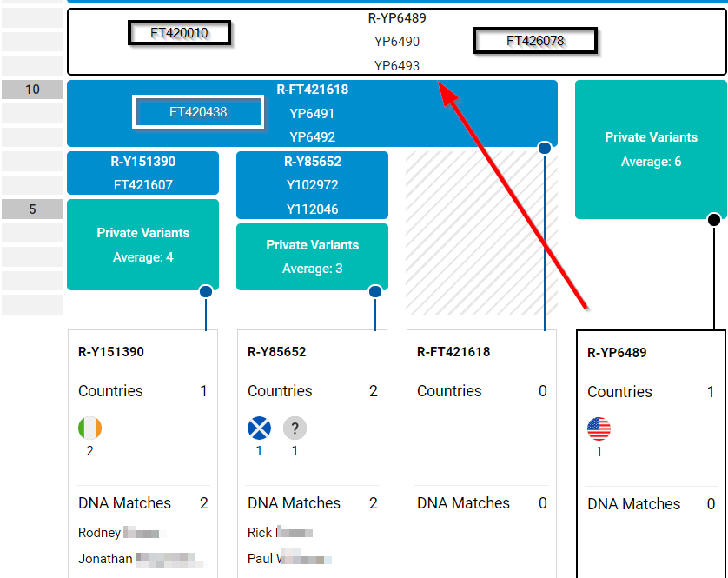The image size is (728, 578).
Task: Select the highlighted FT426078 variant box
Action: pyautogui.click(x=535, y=41)
